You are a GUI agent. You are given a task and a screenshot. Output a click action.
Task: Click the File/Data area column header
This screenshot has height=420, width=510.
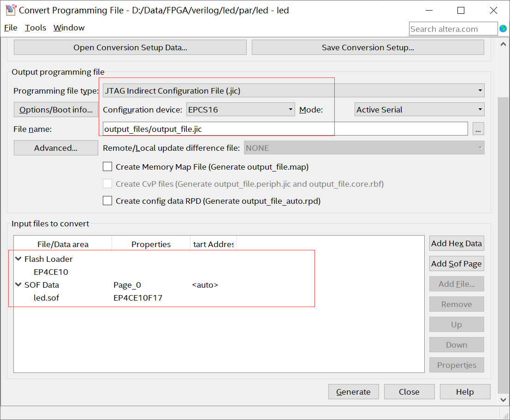coord(63,244)
